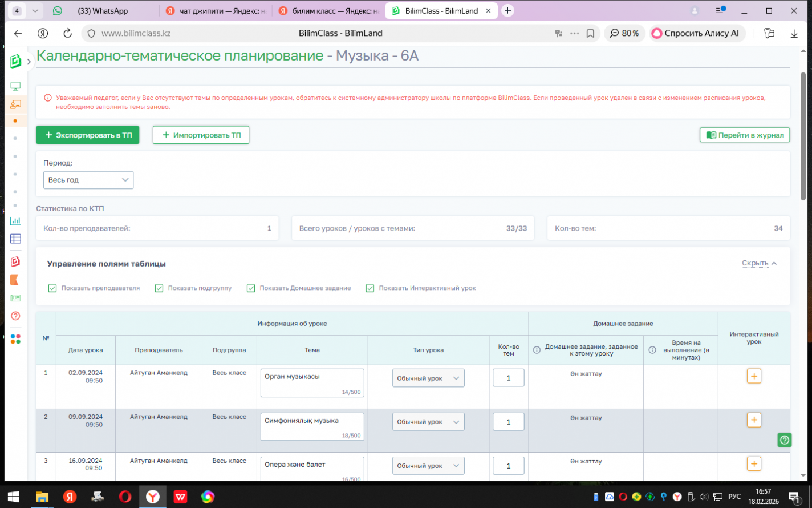Click Экспортировать в ТП button
The width and height of the screenshot is (812, 508).
point(88,135)
